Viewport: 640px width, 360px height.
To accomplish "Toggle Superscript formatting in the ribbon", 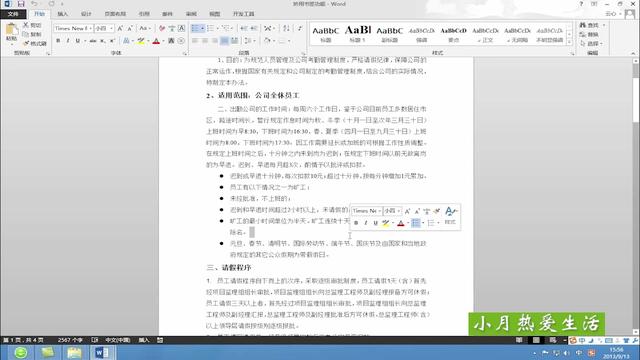I will point(112,41).
